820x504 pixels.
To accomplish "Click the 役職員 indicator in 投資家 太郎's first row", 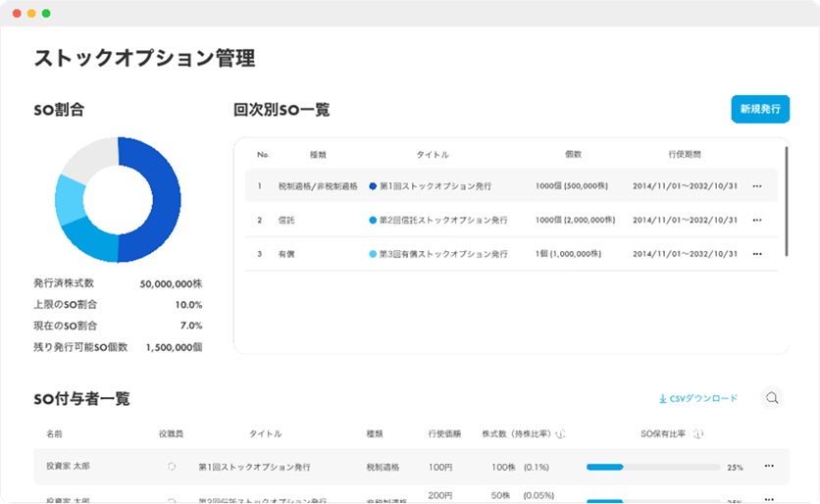I will pos(172,467).
